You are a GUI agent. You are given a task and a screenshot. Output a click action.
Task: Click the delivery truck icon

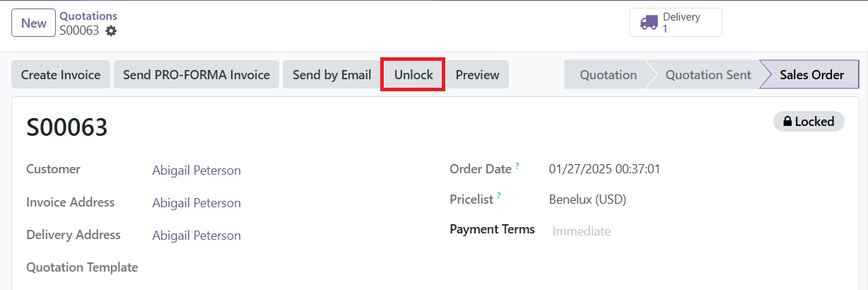click(648, 23)
